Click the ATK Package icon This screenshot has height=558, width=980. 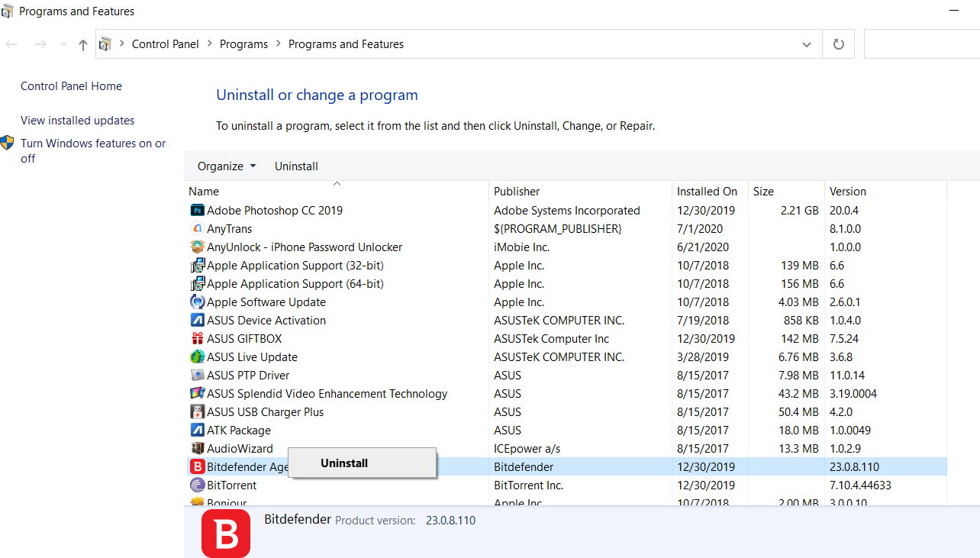197,431
